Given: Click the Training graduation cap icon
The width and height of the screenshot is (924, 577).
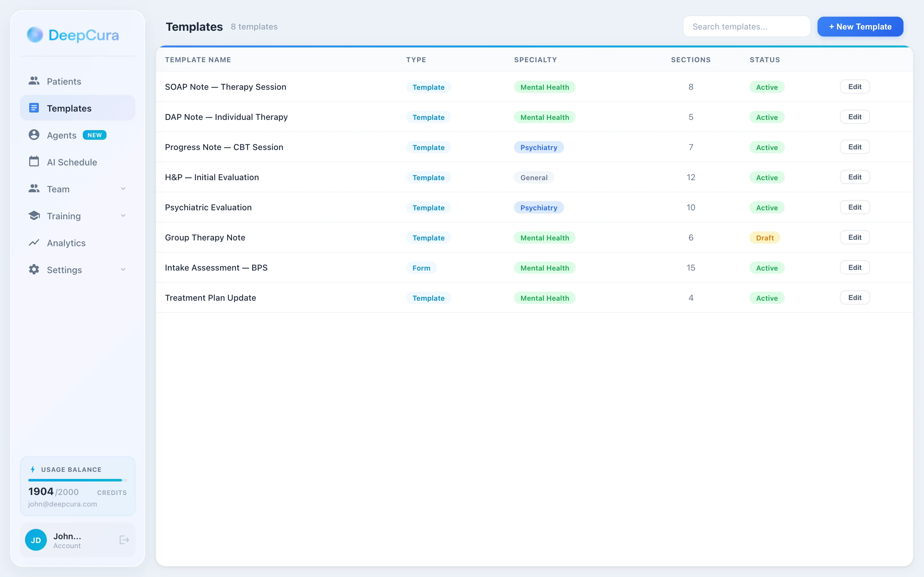Looking at the screenshot, I should click(x=34, y=216).
